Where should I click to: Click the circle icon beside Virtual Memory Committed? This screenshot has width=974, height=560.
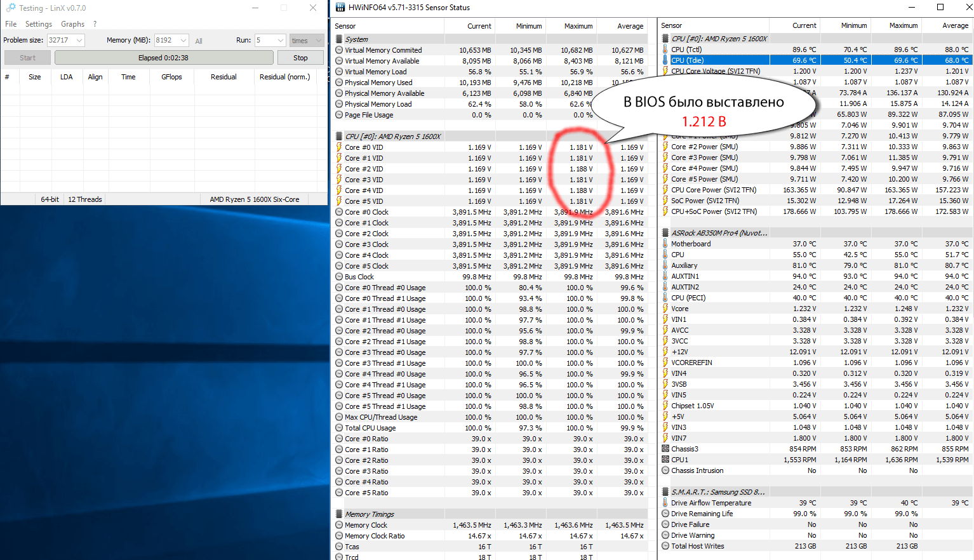point(339,50)
